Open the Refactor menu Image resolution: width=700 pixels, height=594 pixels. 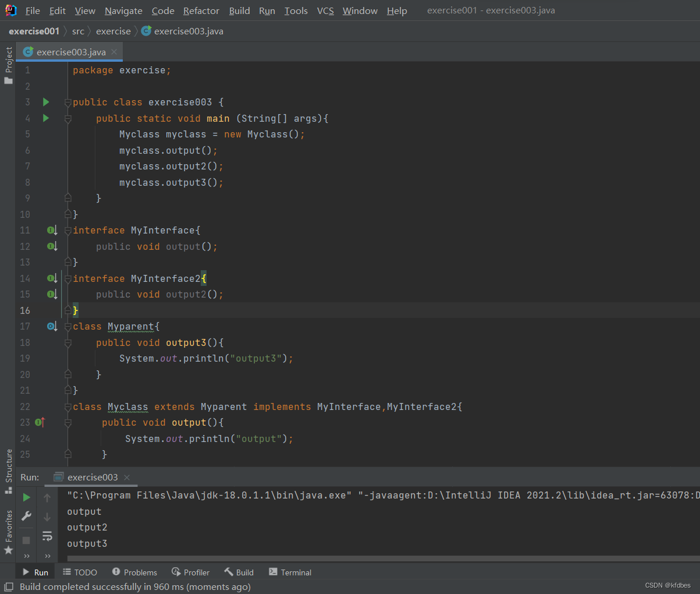tap(201, 11)
